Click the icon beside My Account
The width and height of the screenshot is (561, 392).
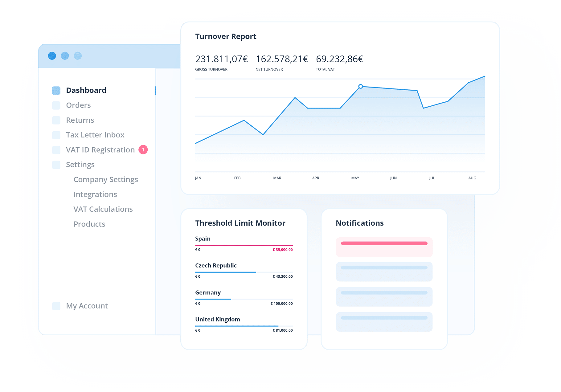[x=56, y=306]
